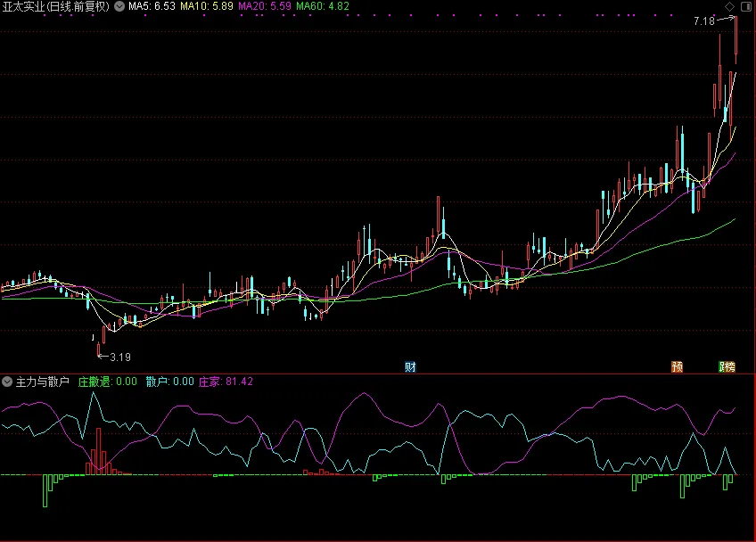Image resolution: width=756 pixels, height=542 pixels.
Task: Click the 庄撤退: 0.00 indicator value
Action: point(108,382)
